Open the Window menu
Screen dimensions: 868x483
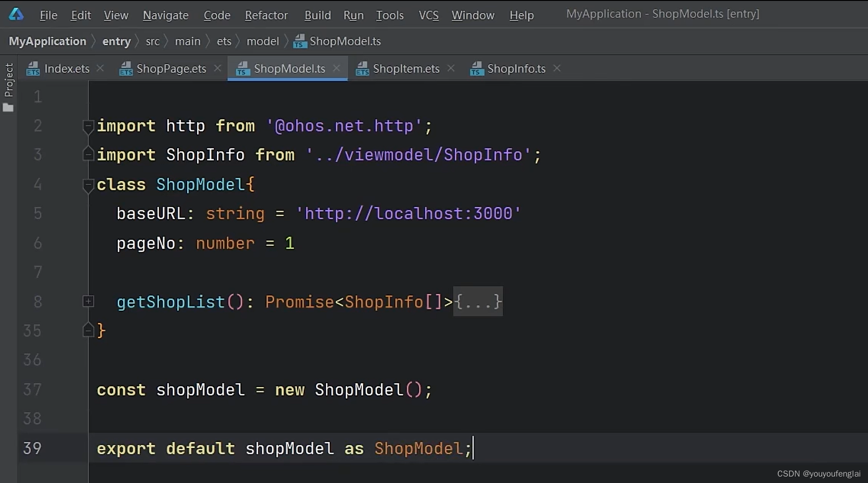click(x=473, y=15)
